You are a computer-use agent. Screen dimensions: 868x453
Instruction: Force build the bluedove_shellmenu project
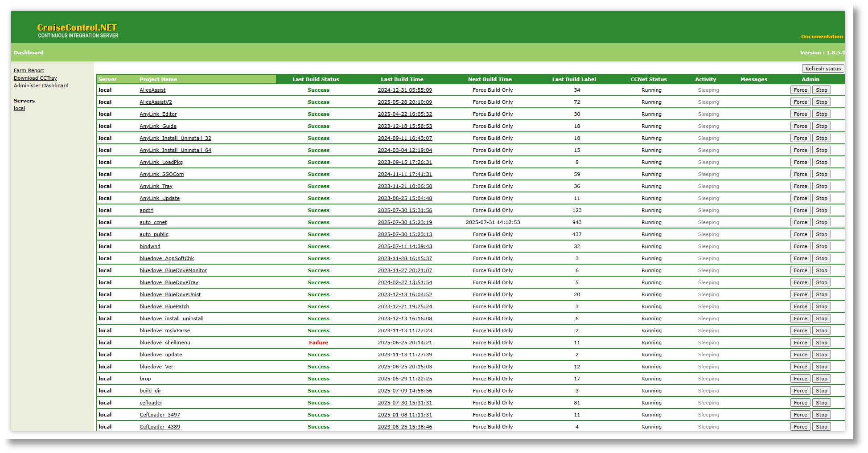click(800, 343)
